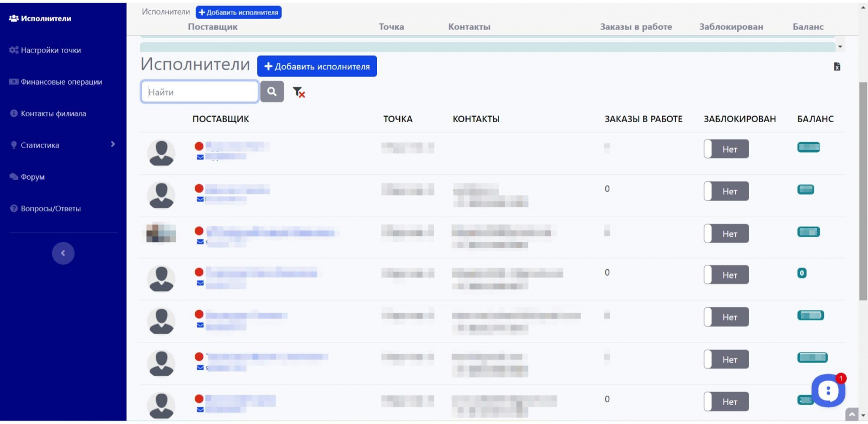
Task: Click the red status dot in the sixth row
Action: (x=199, y=357)
